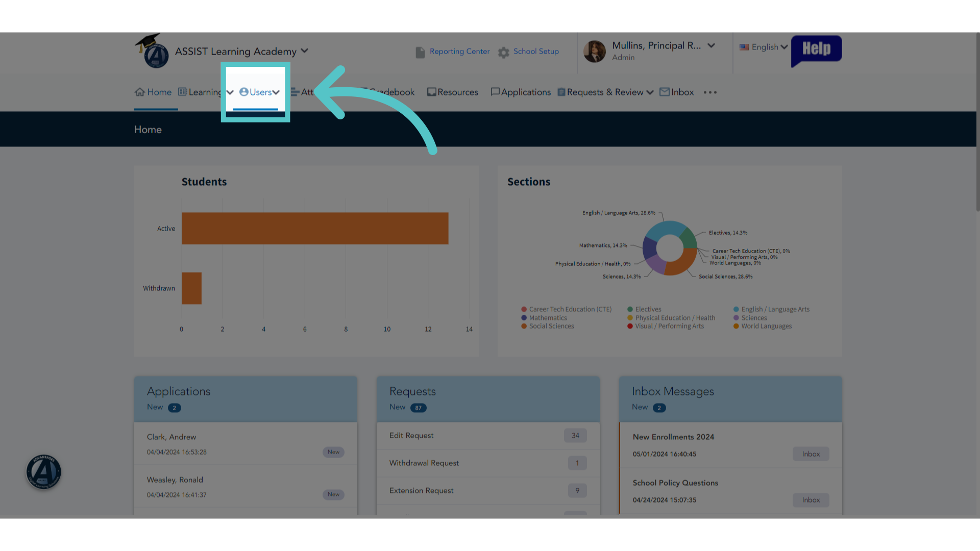
Task: Expand the Users dropdown menu
Action: pos(259,92)
